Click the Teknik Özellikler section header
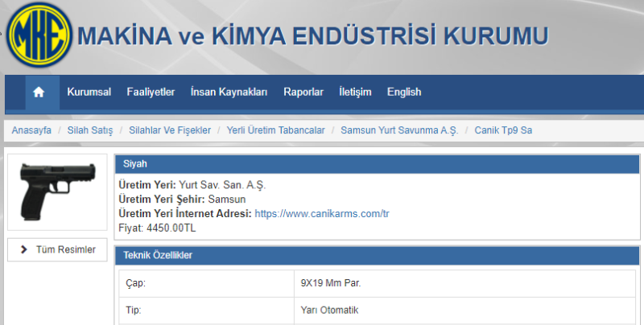644x325 pixels. pos(377,255)
